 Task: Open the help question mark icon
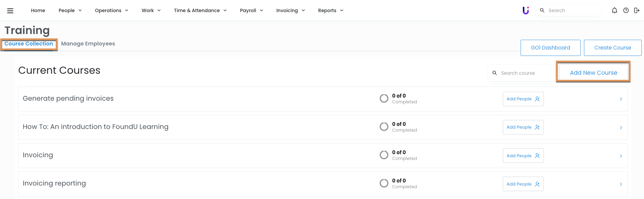[626, 10]
